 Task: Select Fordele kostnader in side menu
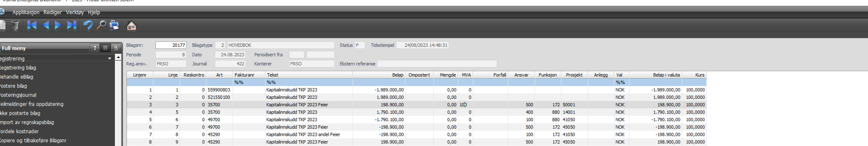[x=20, y=131]
